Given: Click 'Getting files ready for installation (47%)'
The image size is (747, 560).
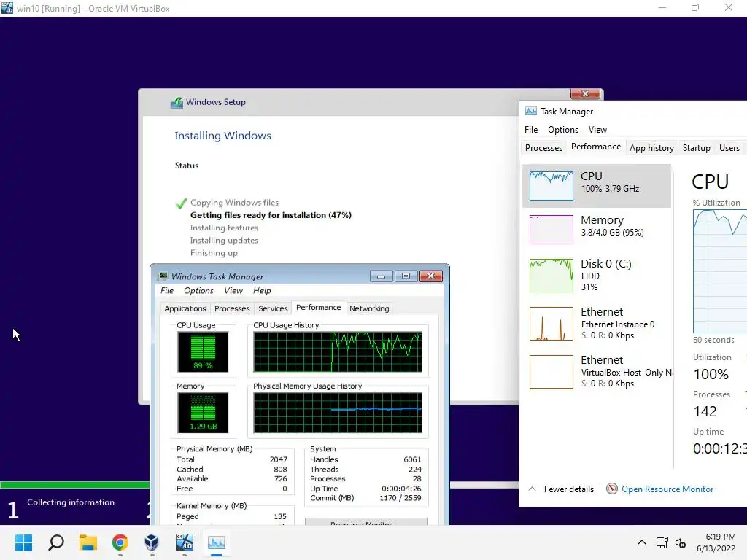Looking at the screenshot, I should tap(271, 215).
